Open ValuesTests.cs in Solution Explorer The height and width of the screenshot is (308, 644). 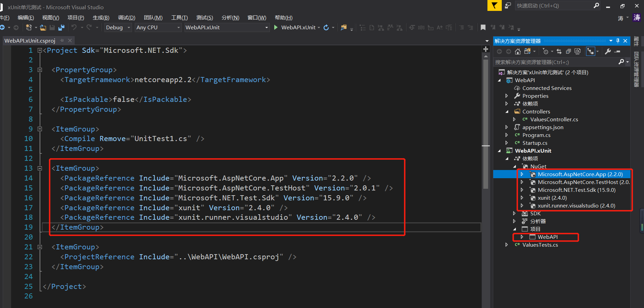click(540, 245)
